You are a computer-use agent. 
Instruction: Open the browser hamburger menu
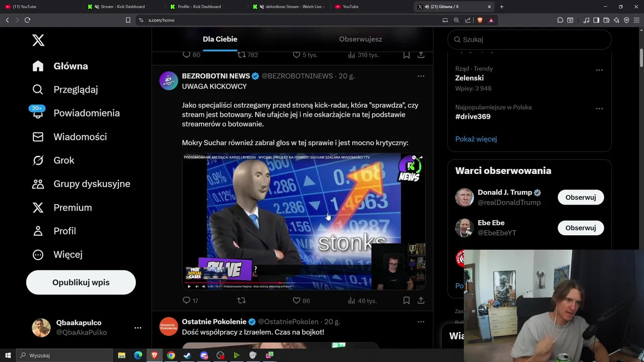coord(636,20)
